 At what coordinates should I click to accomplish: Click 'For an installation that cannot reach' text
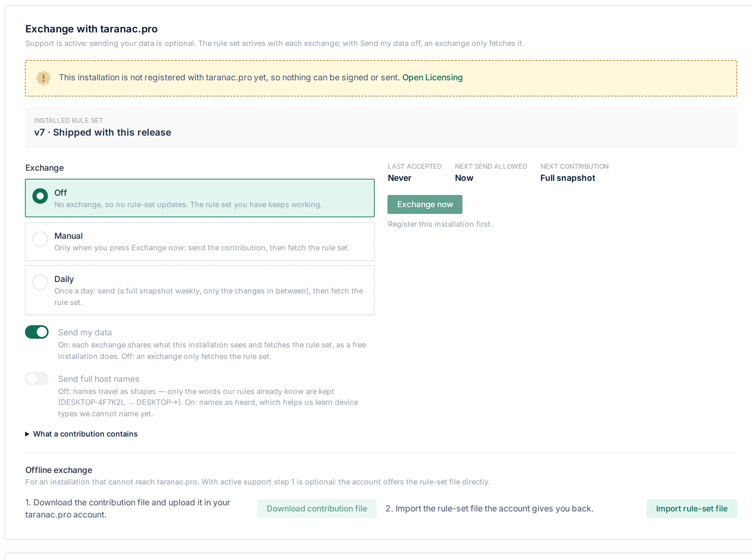pyautogui.click(x=258, y=482)
